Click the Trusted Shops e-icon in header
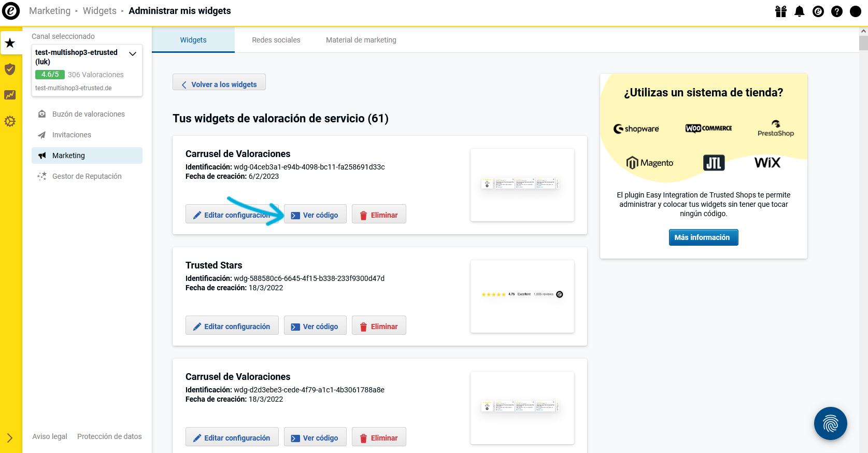 pos(818,11)
